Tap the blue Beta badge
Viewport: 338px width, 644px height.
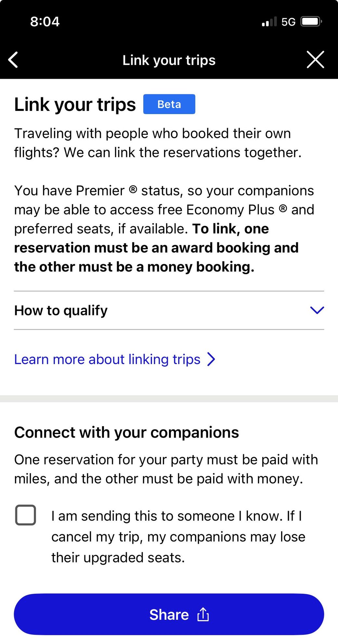[x=169, y=104]
